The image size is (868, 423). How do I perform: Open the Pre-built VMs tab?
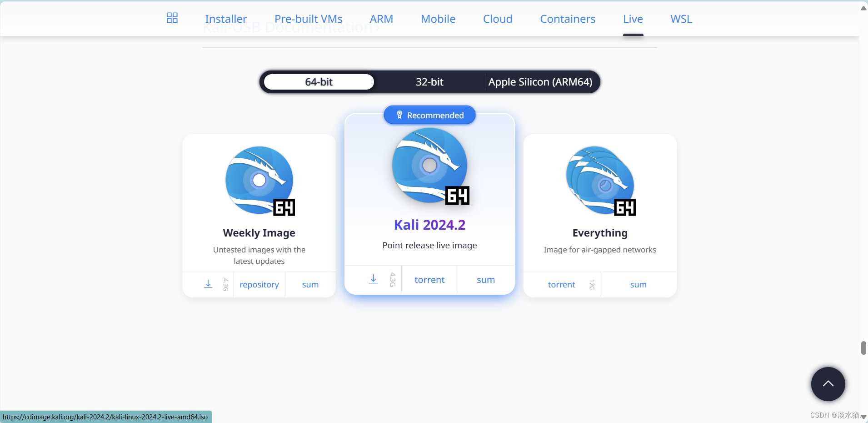309,19
